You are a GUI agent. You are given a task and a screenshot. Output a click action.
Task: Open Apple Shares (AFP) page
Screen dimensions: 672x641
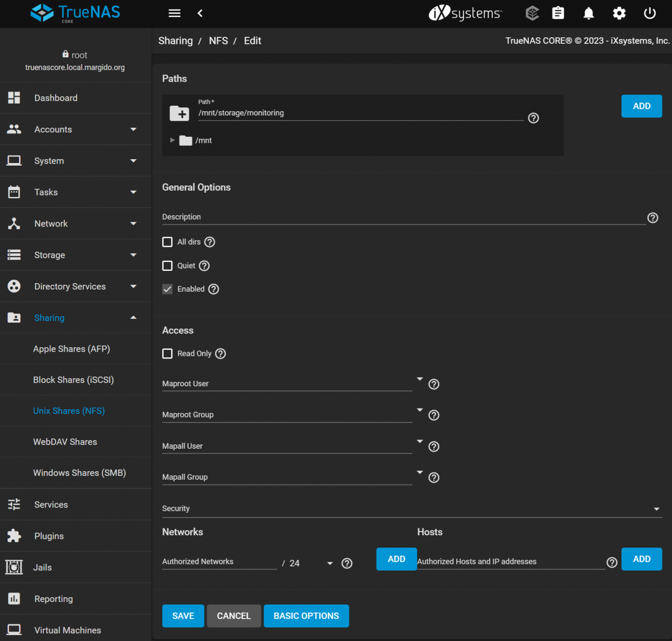[72, 349]
